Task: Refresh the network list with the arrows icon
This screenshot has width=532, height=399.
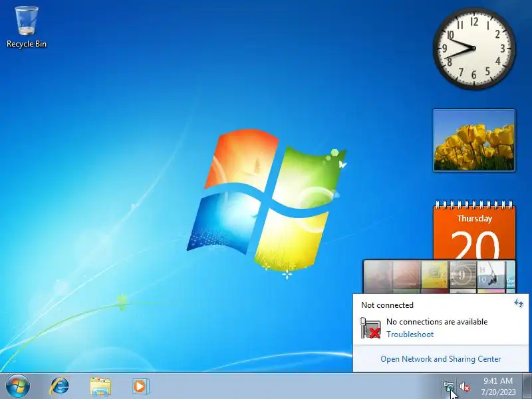Action: (519, 303)
